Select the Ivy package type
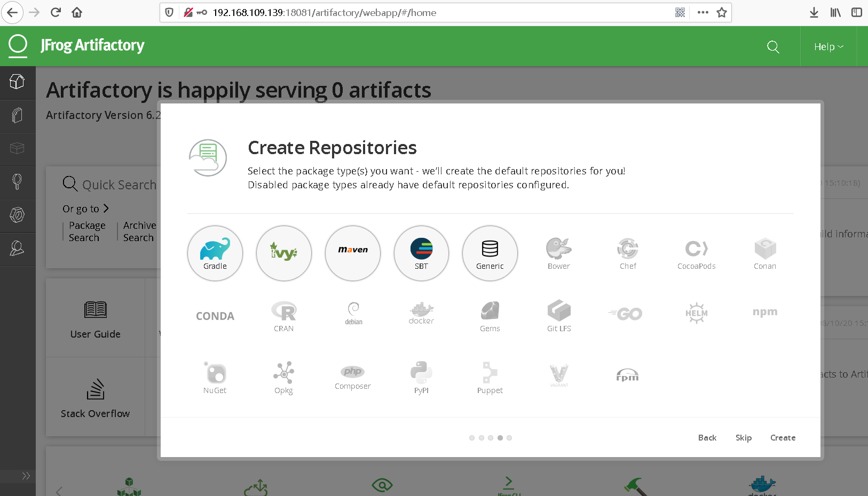The width and height of the screenshot is (868, 496). [284, 253]
